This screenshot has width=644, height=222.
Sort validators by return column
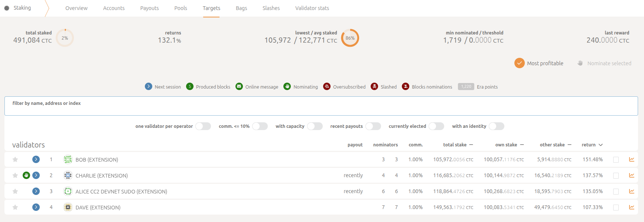coord(592,145)
